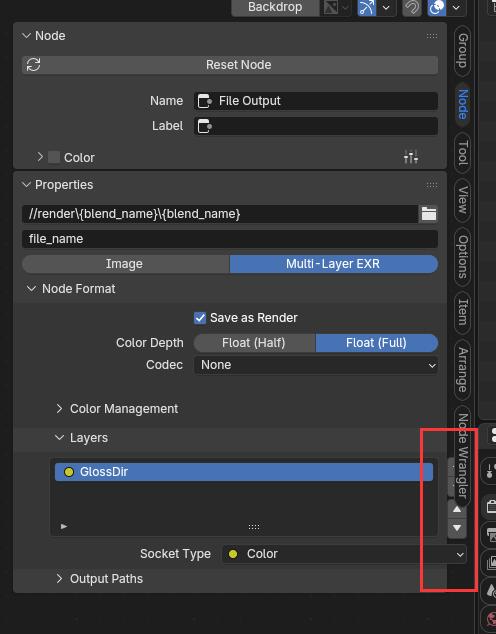496x634 pixels.
Task: Open the Socket Type dropdown showing Color
Action: 344,554
